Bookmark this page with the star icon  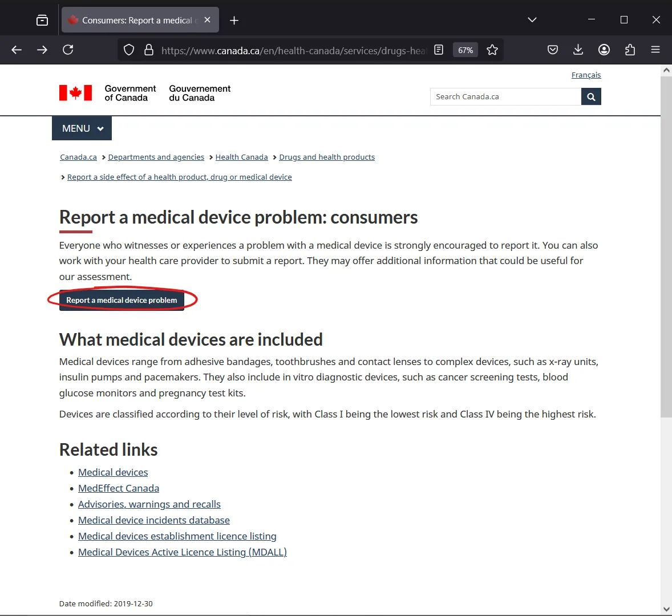[x=492, y=50]
